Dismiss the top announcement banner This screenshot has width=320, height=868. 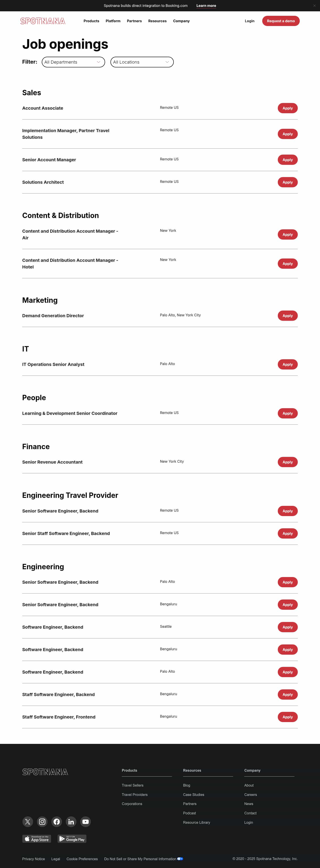point(314,6)
